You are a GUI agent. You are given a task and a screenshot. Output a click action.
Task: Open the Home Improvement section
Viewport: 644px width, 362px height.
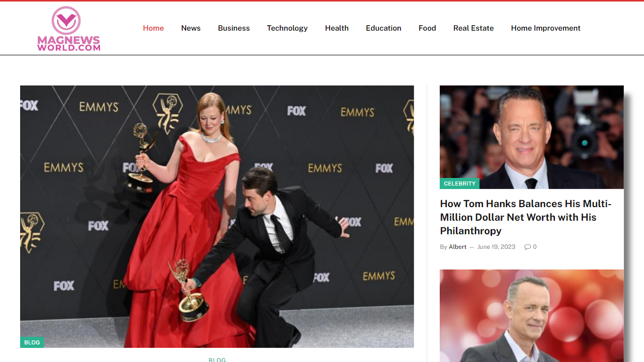pos(545,28)
